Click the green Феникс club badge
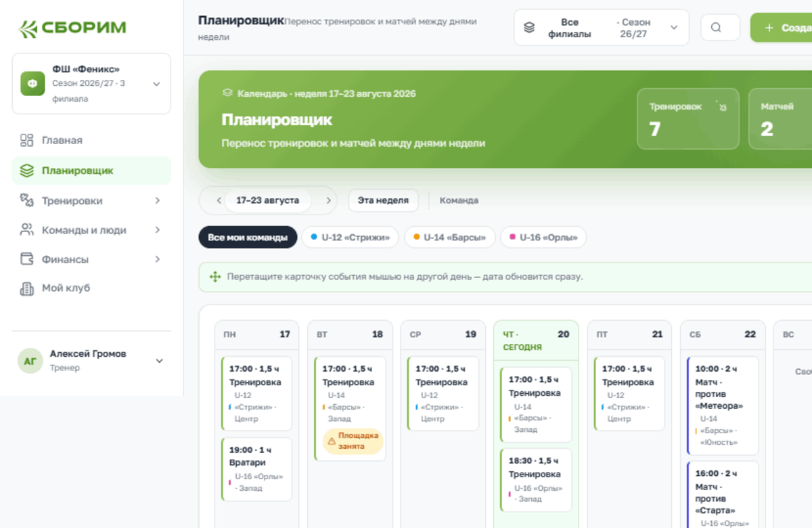 [32, 84]
